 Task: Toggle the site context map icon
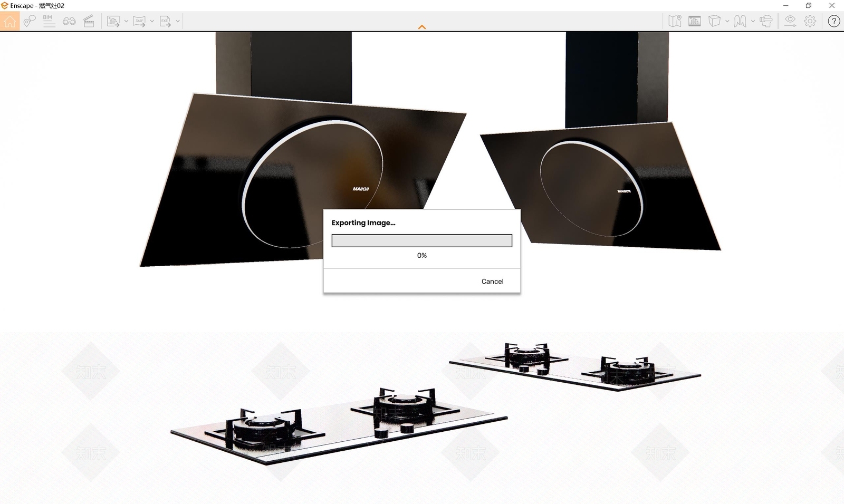click(675, 21)
